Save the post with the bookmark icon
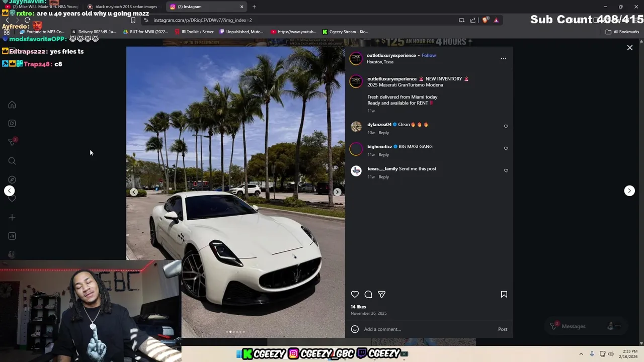This screenshot has height=362, width=644. tap(504, 295)
